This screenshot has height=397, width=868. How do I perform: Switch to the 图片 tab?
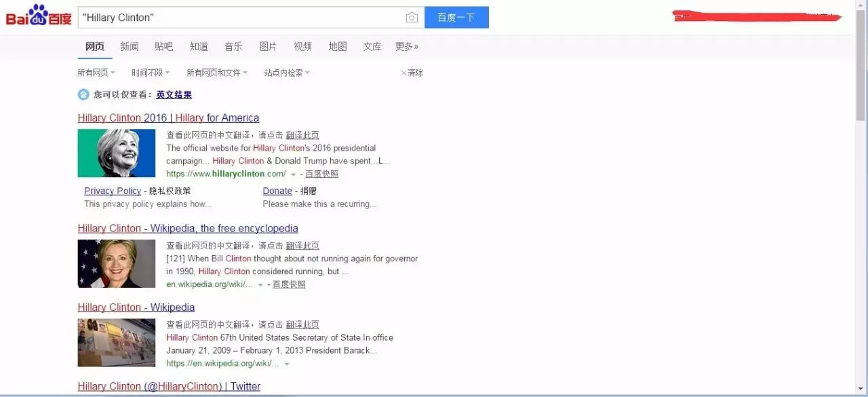268,47
